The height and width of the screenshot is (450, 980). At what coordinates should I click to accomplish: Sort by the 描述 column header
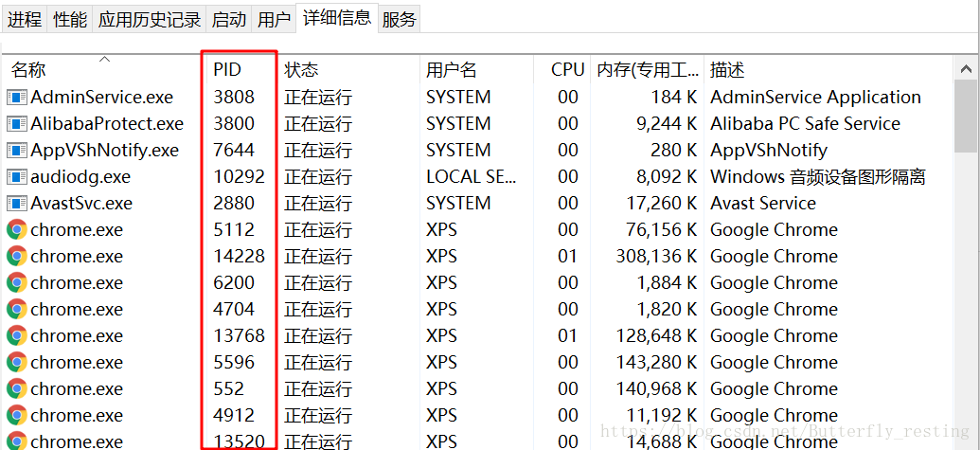pyautogui.click(x=829, y=69)
